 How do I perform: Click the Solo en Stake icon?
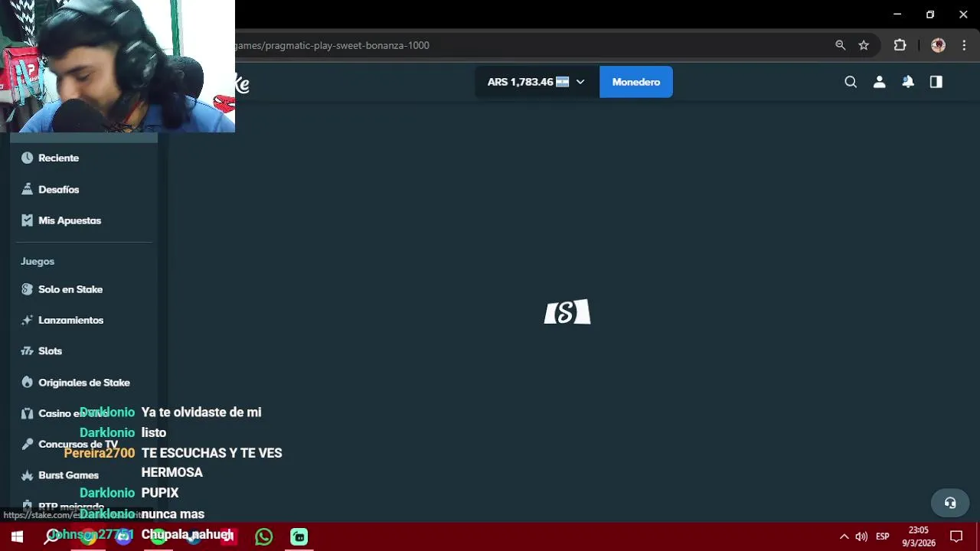(28, 289)
